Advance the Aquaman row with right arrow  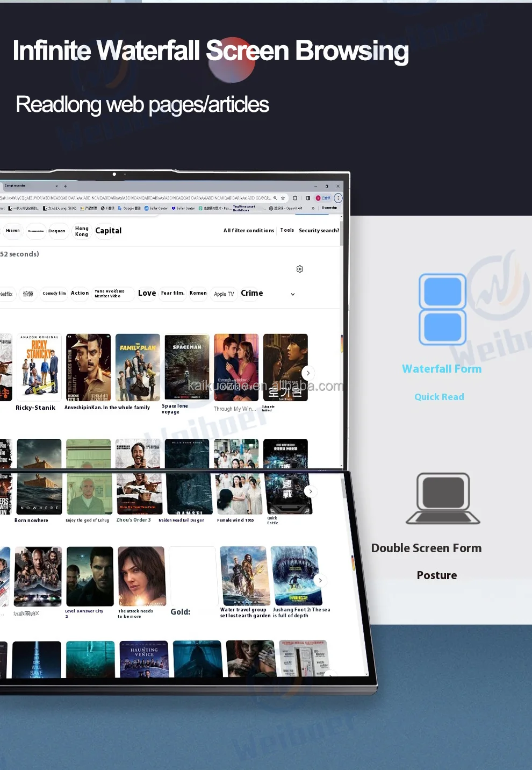pyautogui.click(x=320, y=580)
